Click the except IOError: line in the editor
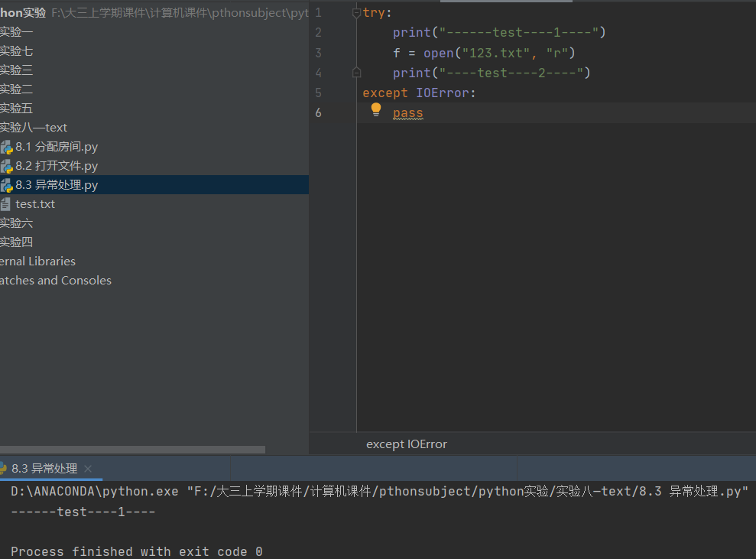Viewport: 756px width, 559px height. [x=419, y=93]
